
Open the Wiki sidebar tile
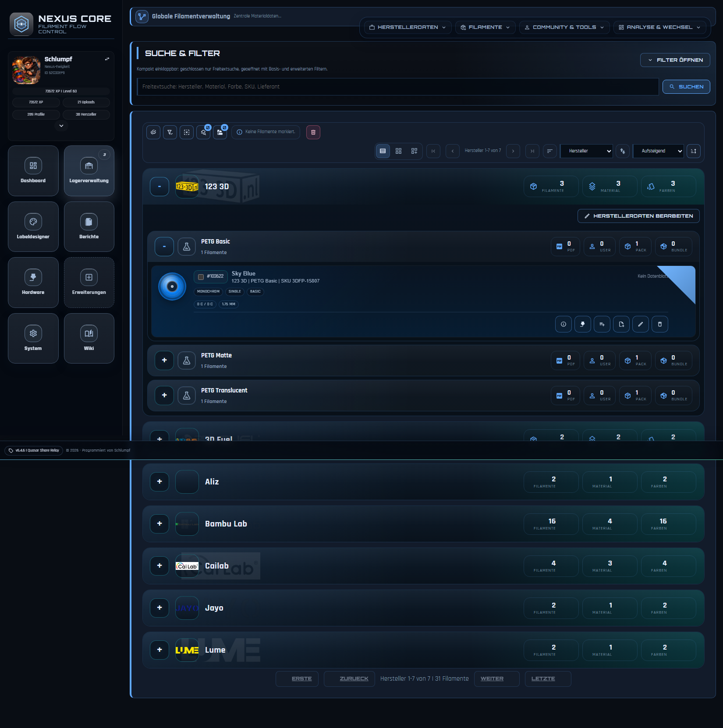pyautogui.click(x=89, y=338)
